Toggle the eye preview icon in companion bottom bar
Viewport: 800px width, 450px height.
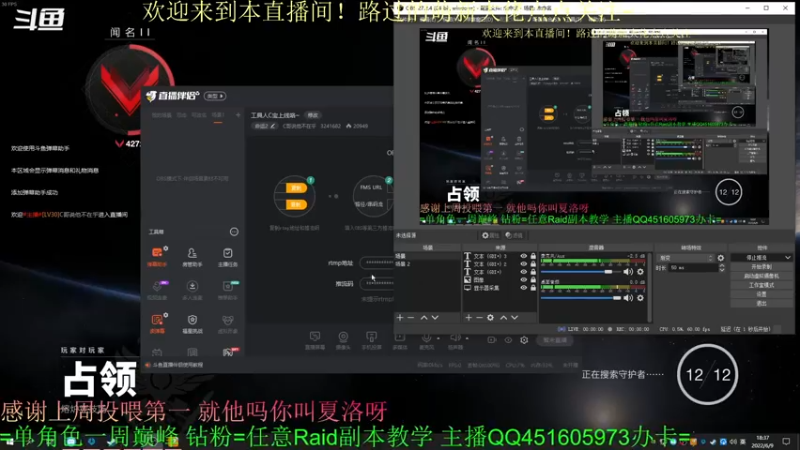[508, 340]
